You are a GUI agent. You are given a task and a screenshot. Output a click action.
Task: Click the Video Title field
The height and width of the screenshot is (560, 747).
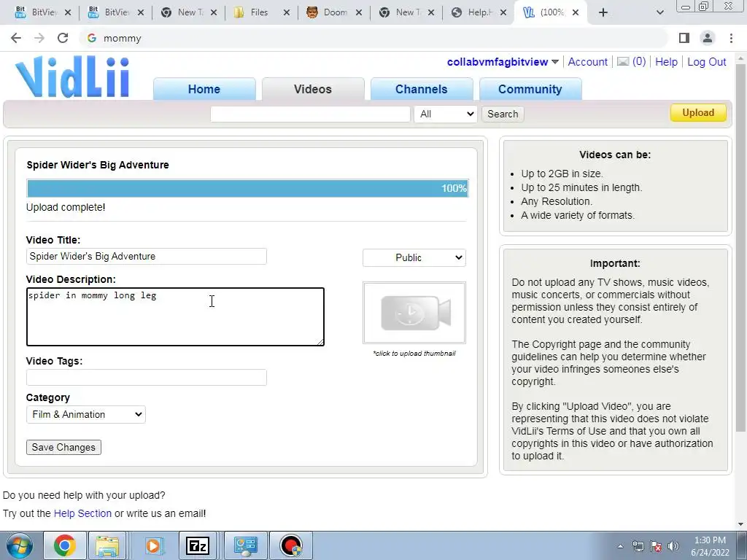[146, 256]
